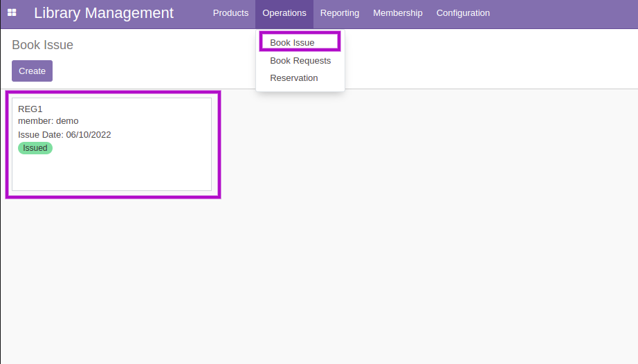This screenshot has width=638, height=364.
Task: Select Book Requests from Operations dropdown
Action: 300,61
